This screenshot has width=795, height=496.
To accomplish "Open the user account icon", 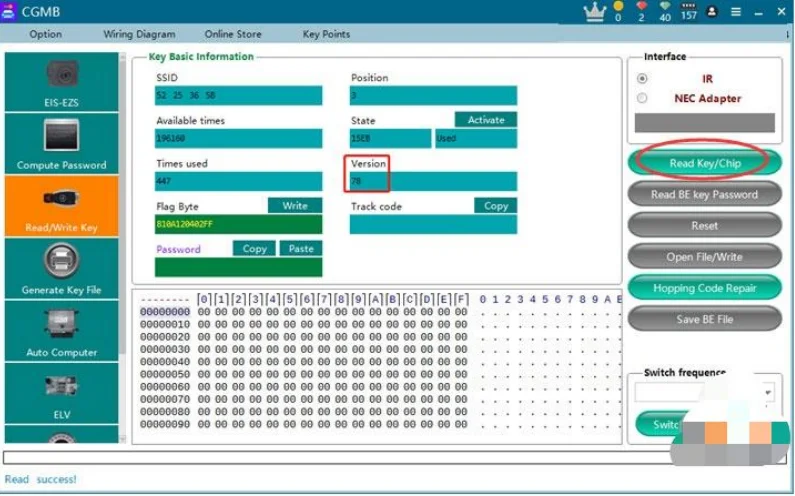I will click(x=712, y=11).
